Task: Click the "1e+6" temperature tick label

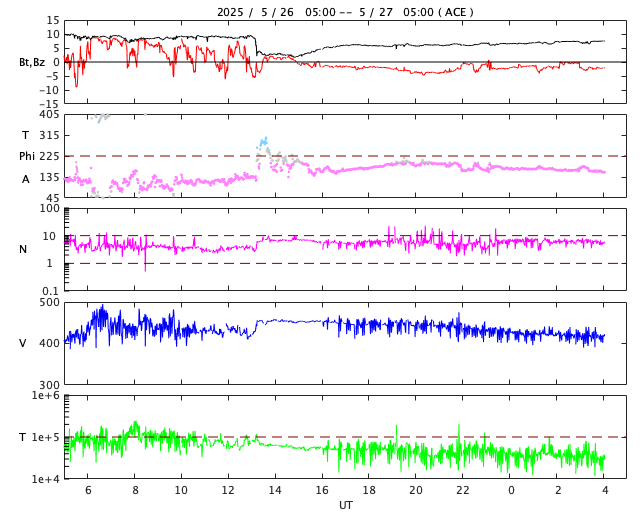Action: click(46, 396)
